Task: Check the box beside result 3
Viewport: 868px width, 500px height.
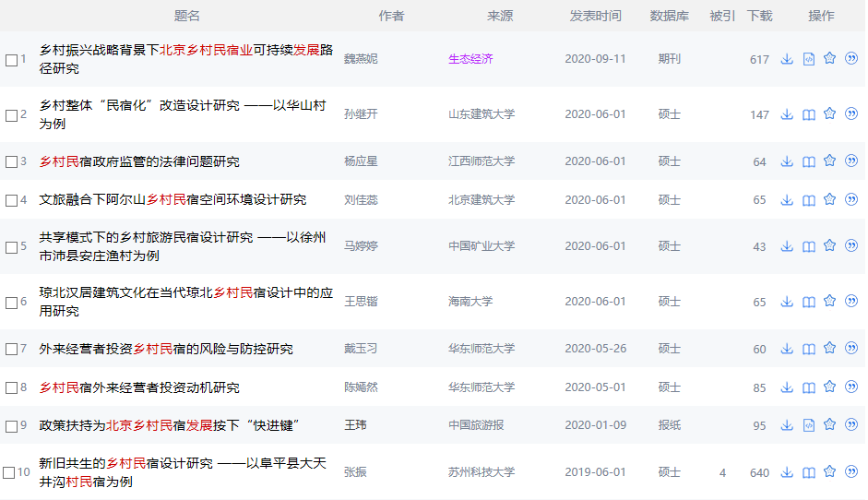Action: (x=11, y=161)
